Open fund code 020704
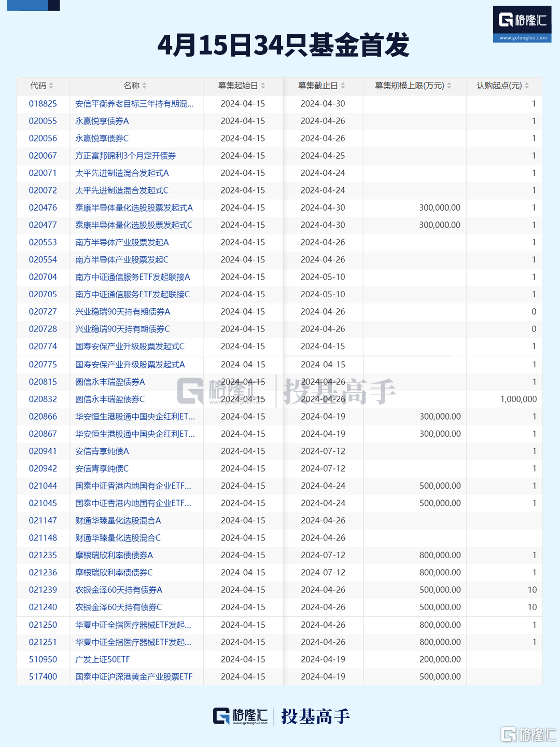This screenshot has height=747, width=560. (43, 277)
